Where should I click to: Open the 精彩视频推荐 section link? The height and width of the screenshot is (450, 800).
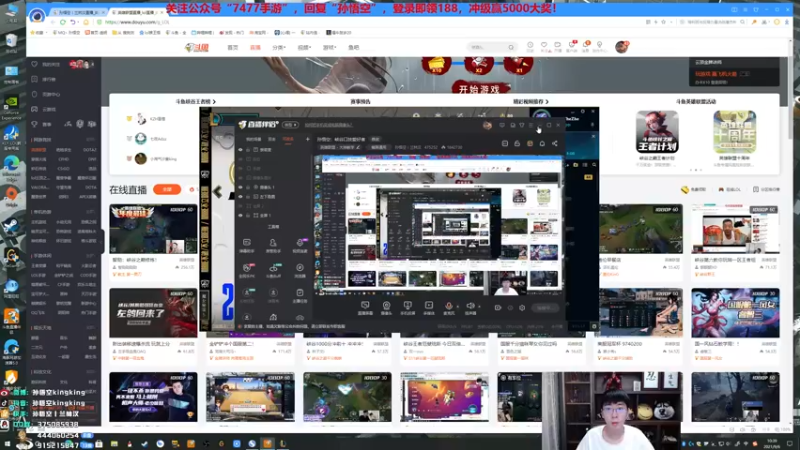click(531, 102)
